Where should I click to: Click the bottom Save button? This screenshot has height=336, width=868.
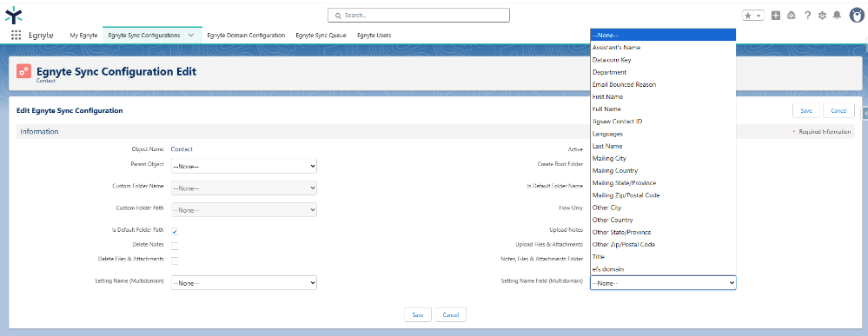418,314
